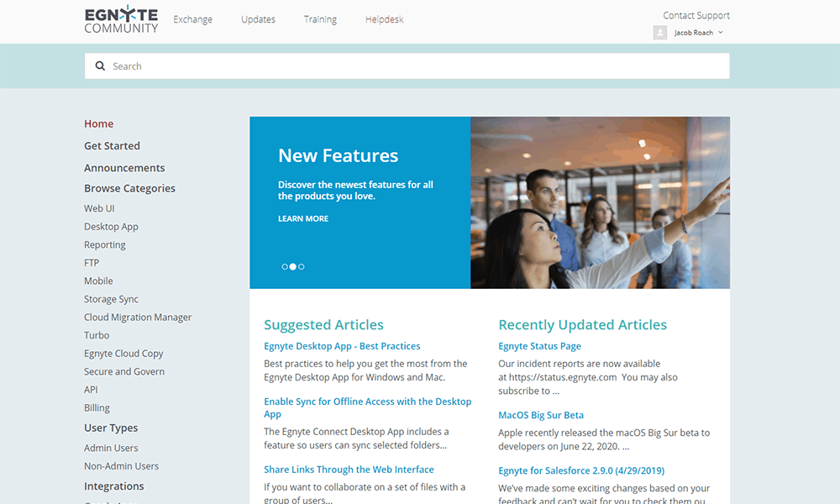Click the Contact Support link
Screen dimensions: 840x504
[x=696, y=15]
